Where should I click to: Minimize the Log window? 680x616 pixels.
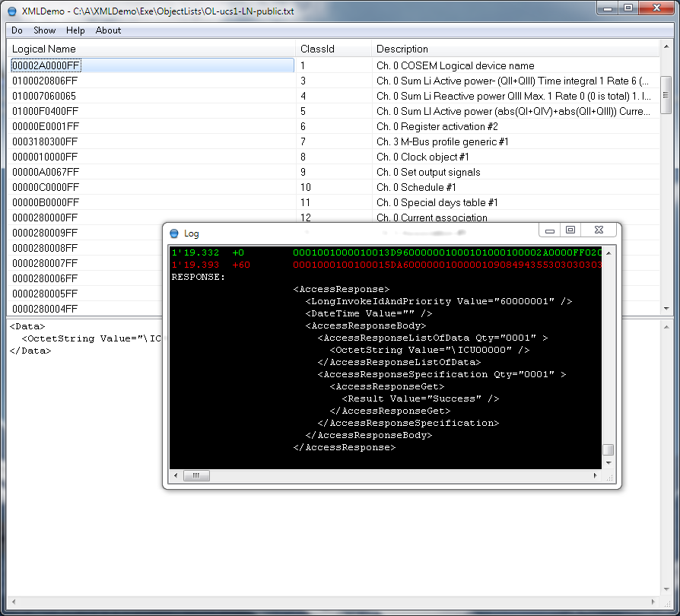point(550,230)
